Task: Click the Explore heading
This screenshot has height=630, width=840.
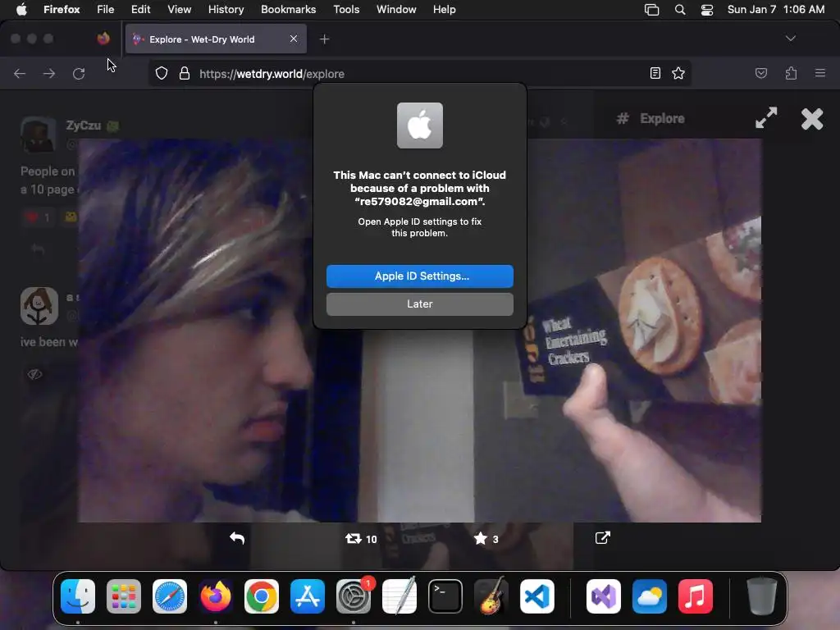Action: pyautogui.click(x=662, y=118)
